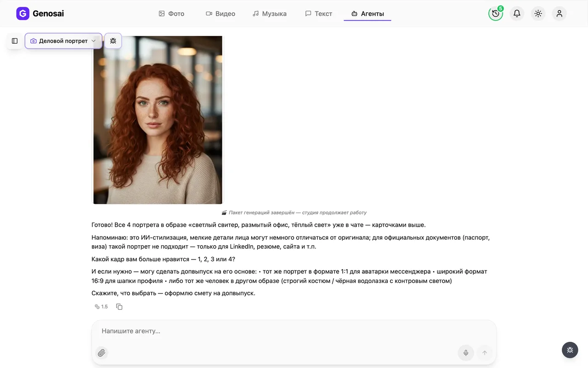Copy the agent message with copy icon
Screen dimensions: 588x368
click(x=119, y=307)
